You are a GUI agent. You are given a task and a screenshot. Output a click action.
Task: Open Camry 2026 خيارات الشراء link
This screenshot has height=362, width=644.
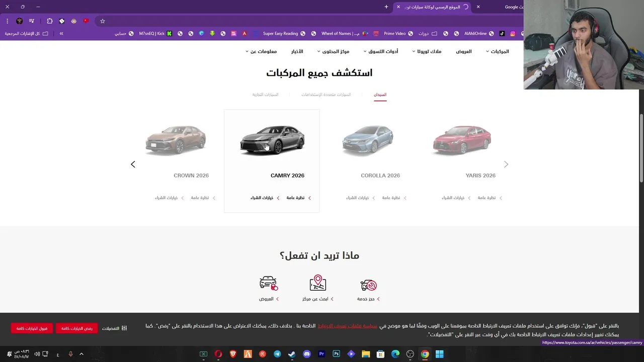click(265, 198)
